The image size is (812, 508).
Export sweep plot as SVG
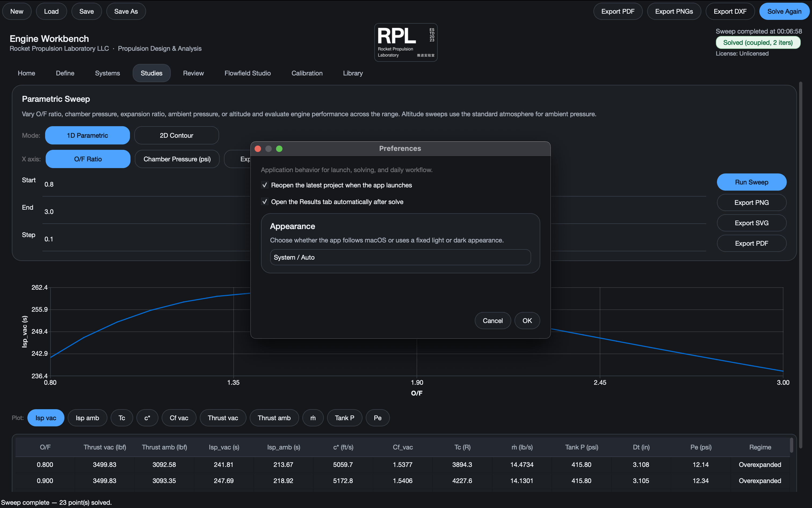pyautogui.click(x=751, y=223)
